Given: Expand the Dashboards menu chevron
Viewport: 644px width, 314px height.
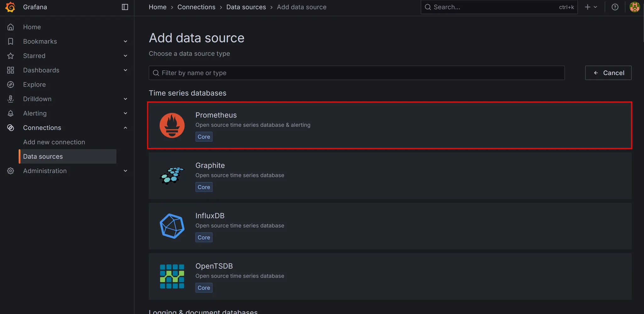Looking at the screenshot, I should pos(125,70).
